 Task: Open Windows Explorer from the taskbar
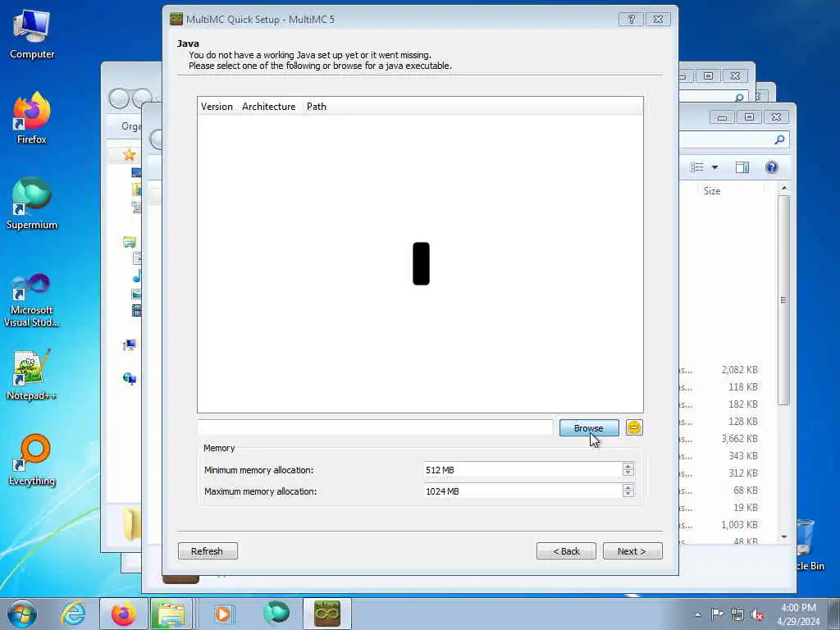171,614
